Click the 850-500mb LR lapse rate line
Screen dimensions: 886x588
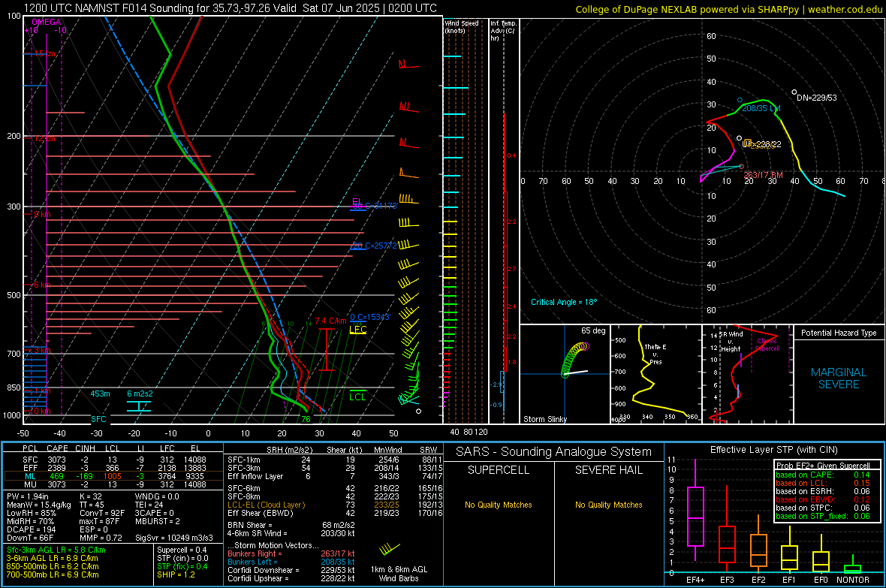(53, 566)
